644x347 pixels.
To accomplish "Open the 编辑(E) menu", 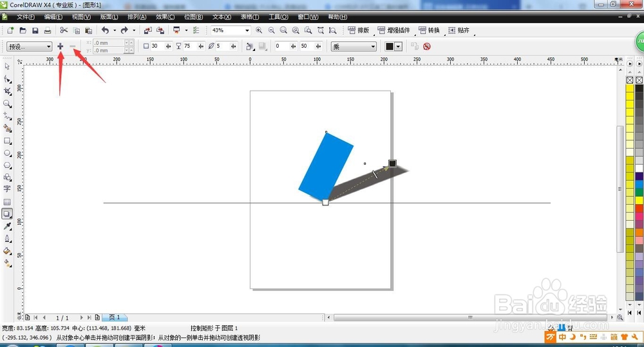I will (x=53, y=17).
